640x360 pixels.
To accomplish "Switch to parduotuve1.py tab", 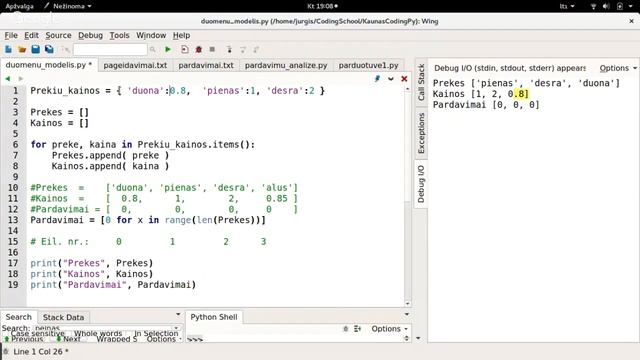I will pyautogui.click(x=369, y=65).
